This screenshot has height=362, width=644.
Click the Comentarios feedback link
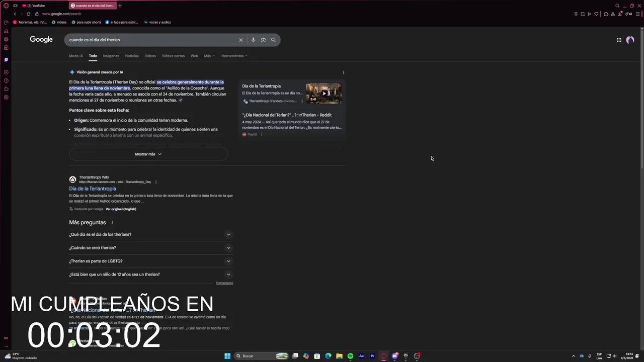[x=224, y=283]
